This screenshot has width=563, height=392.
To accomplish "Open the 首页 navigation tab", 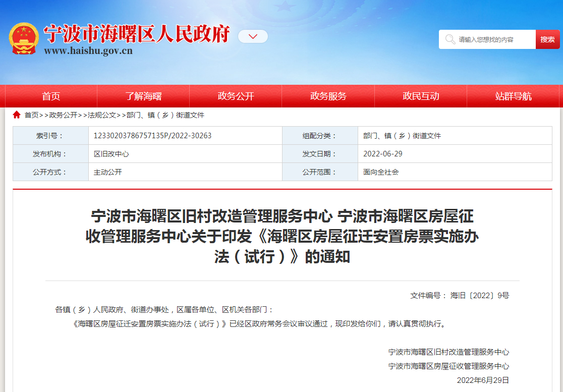I will pos(51,96).
